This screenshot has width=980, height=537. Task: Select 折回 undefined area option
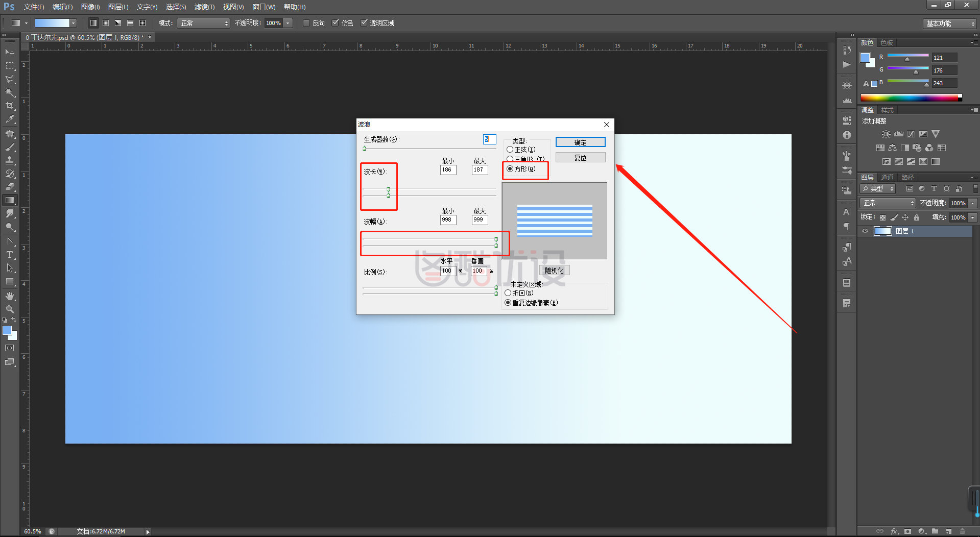[x=508, y=293]
